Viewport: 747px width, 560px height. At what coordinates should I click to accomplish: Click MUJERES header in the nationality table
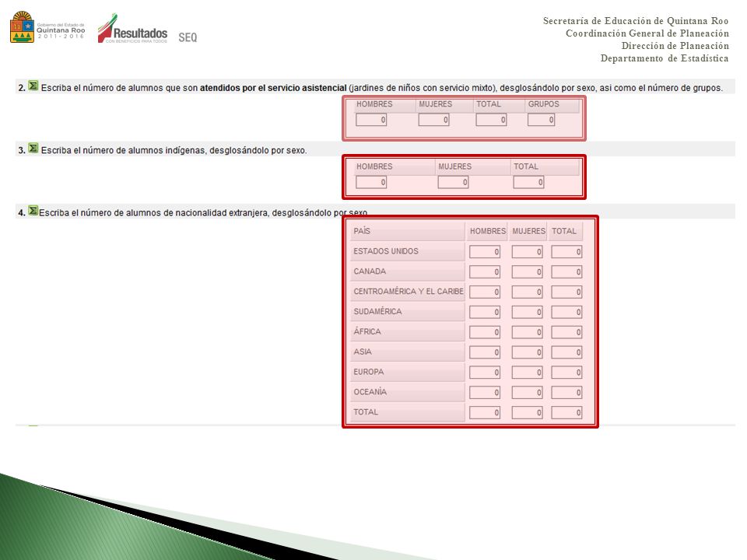click(x=529, y=231)
